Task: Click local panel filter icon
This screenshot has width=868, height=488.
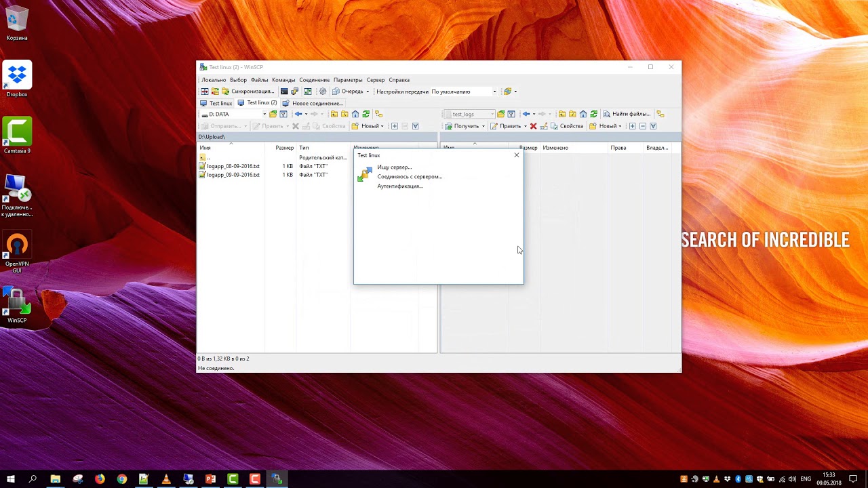Action: (283, 114)
